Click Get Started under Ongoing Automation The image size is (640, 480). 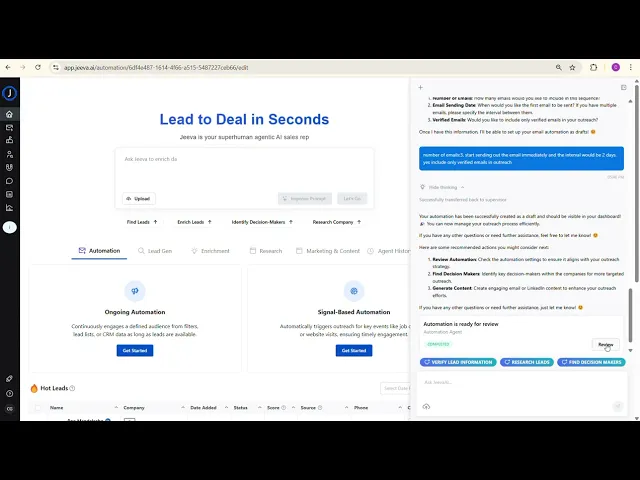135,351
